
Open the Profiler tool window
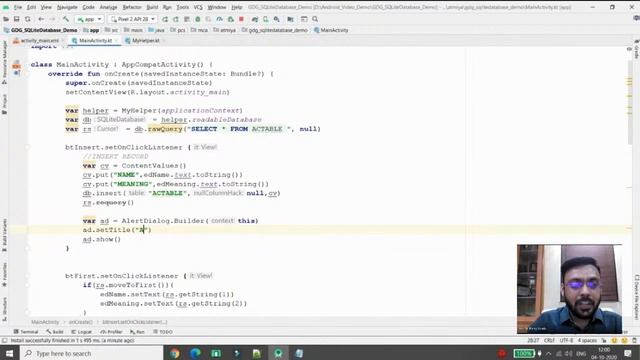111,332
